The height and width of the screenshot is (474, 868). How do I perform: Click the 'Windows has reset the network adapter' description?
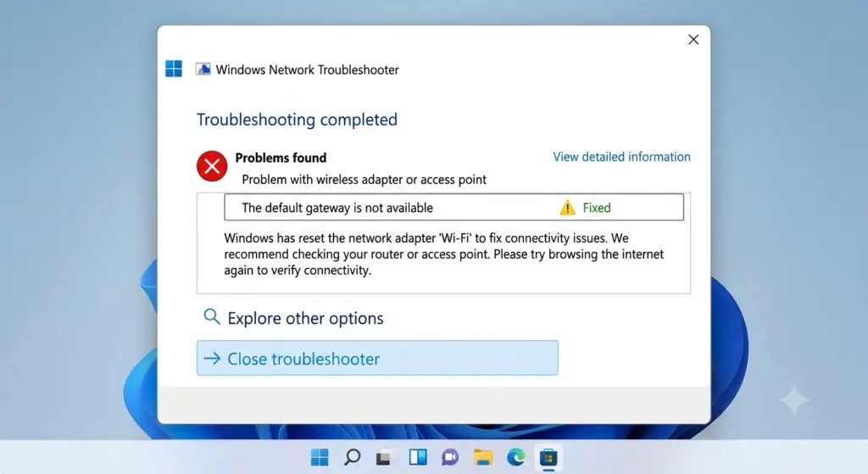(444, 254)
